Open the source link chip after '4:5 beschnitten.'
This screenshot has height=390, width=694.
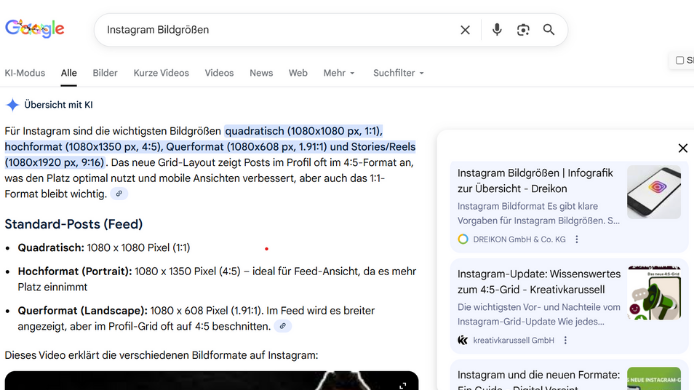click(282, 326)
